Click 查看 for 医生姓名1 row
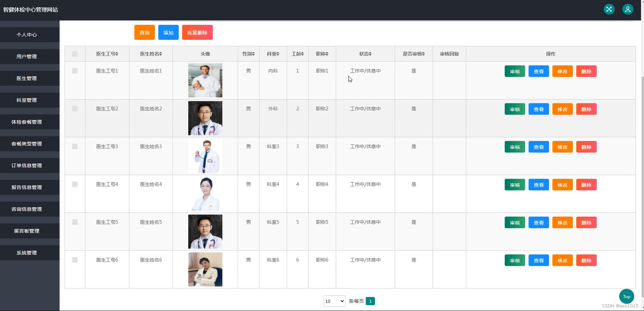Viewport: 644px width, 311px height. pos(539,72)
